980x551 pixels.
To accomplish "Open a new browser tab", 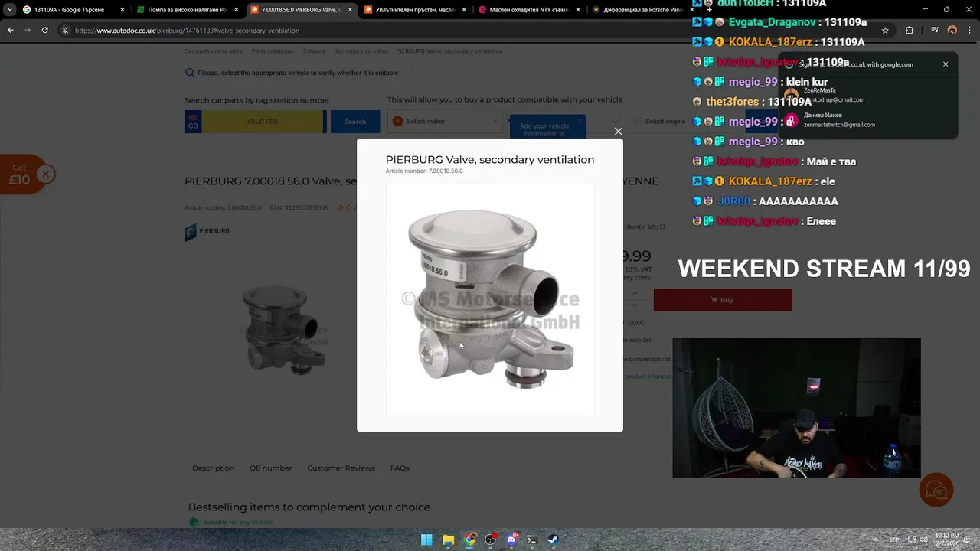I will coord(709,10).
